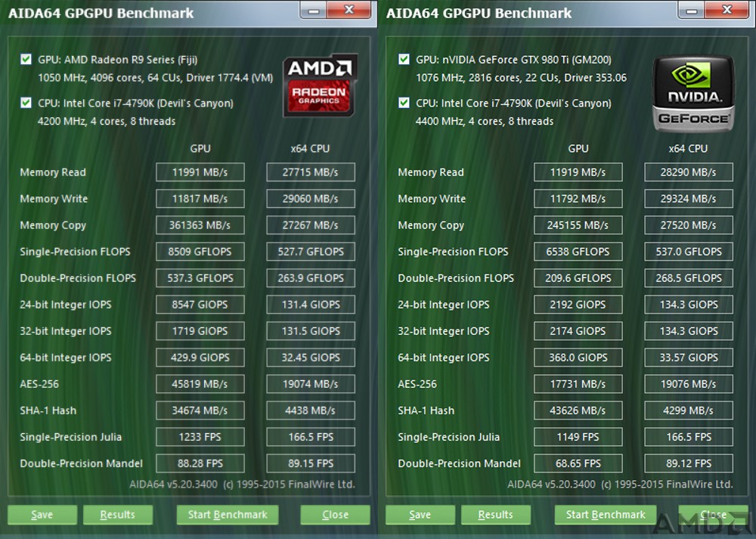
Task: Click the NVIDIA GeForce logo
Action: click(x=693, y=94)
